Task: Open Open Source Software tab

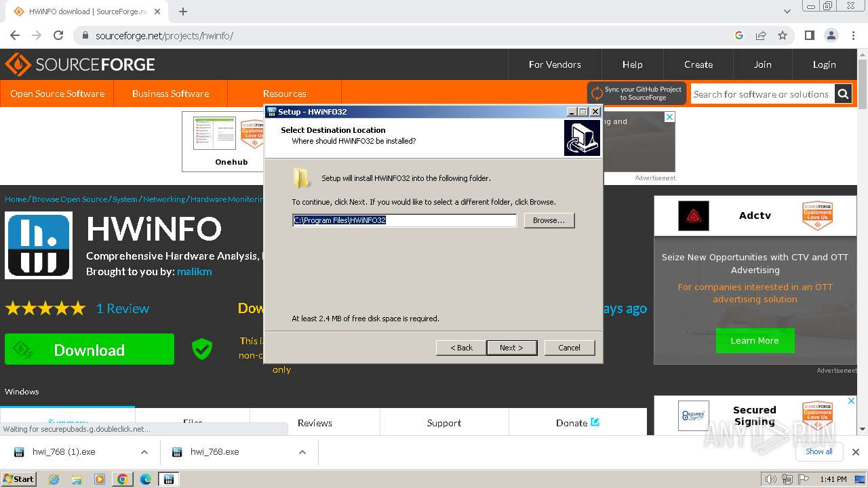Action: coord(57,94)
